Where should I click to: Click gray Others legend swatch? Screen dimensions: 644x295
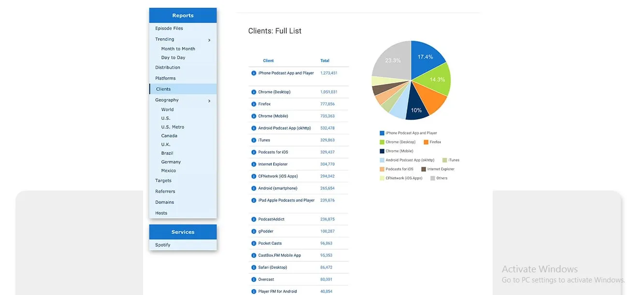[x=433, y=178]
